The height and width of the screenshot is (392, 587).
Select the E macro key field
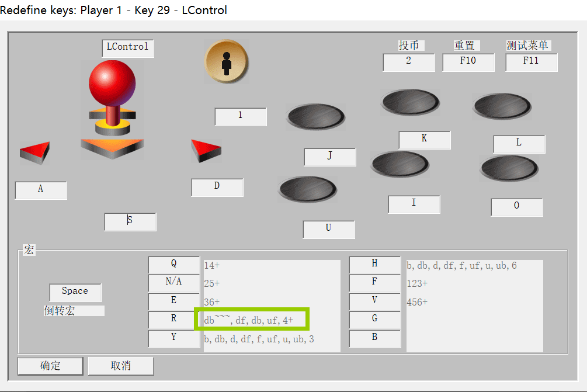[174, 302]
